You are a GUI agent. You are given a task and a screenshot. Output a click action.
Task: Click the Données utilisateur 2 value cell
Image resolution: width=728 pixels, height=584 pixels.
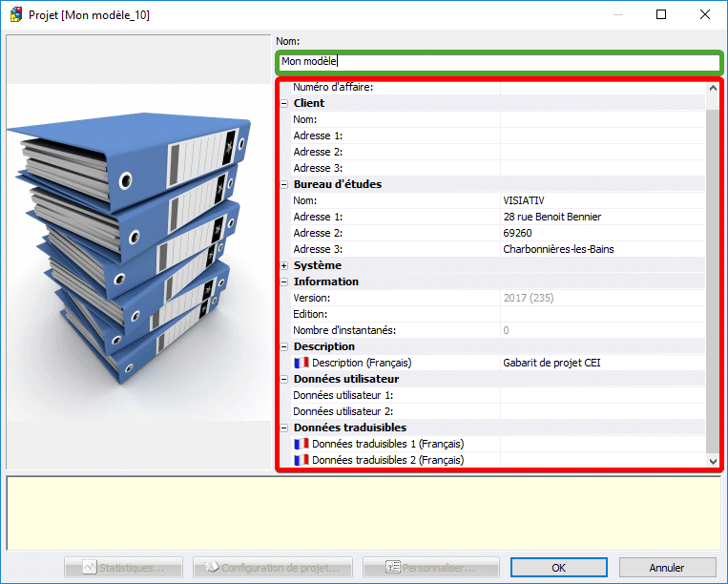(x=602, y=411)
